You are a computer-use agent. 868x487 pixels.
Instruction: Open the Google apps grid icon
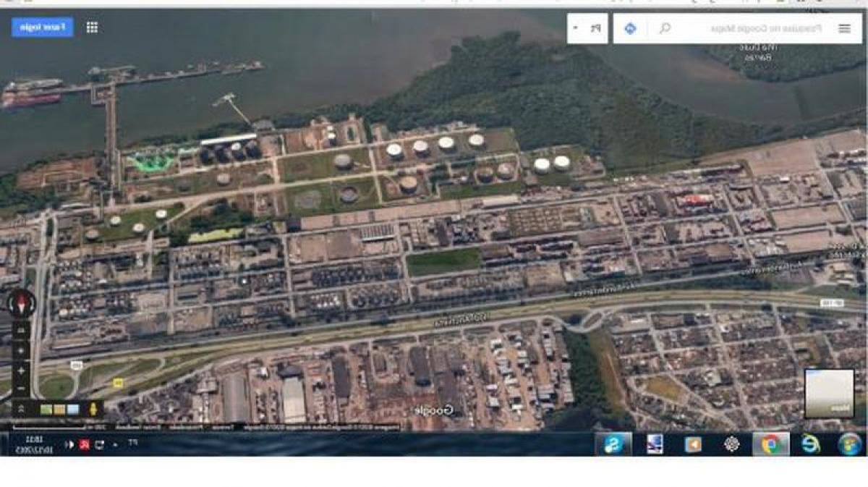click(92, 27)
